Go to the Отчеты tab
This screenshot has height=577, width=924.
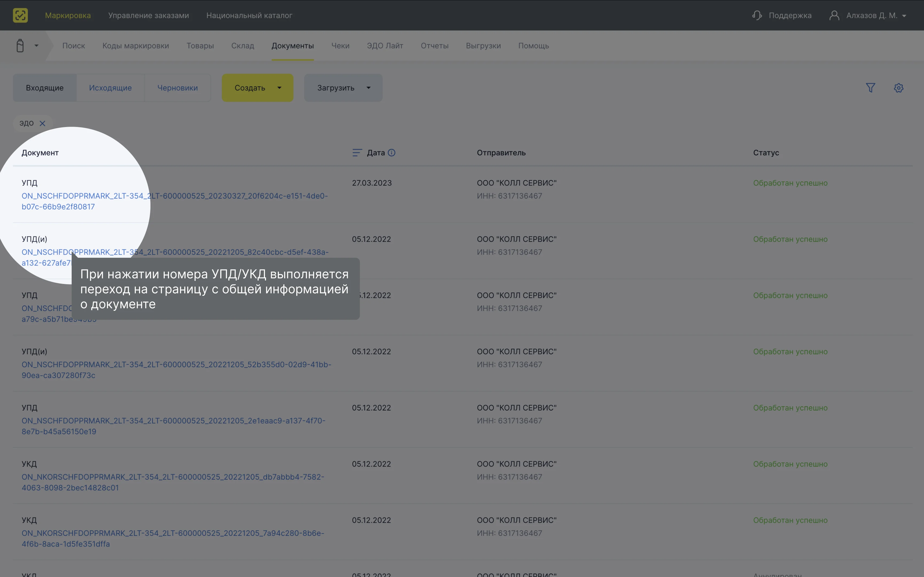[x=434, y=45]
